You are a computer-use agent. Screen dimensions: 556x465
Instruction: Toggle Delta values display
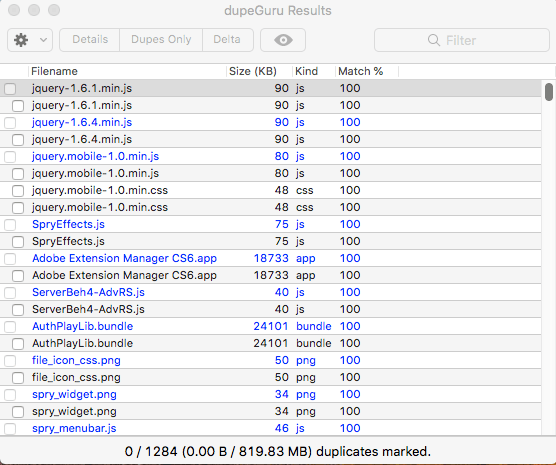[x=227, y=40]
